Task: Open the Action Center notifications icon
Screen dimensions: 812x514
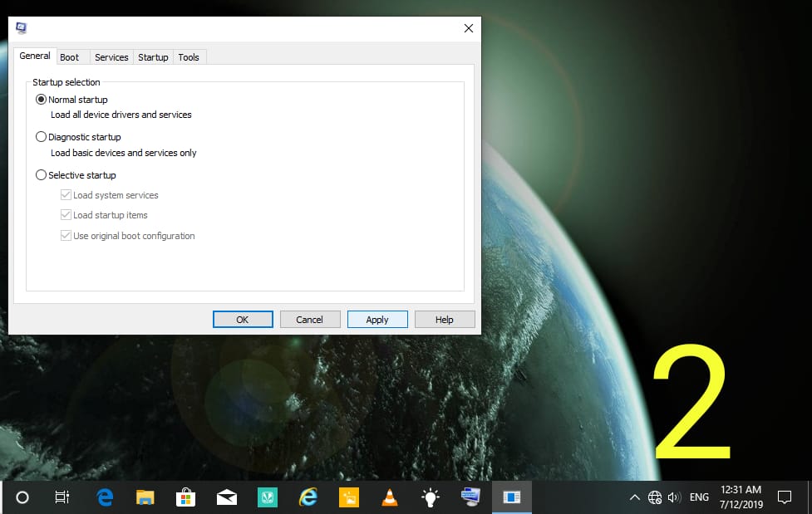Action: 785,497
